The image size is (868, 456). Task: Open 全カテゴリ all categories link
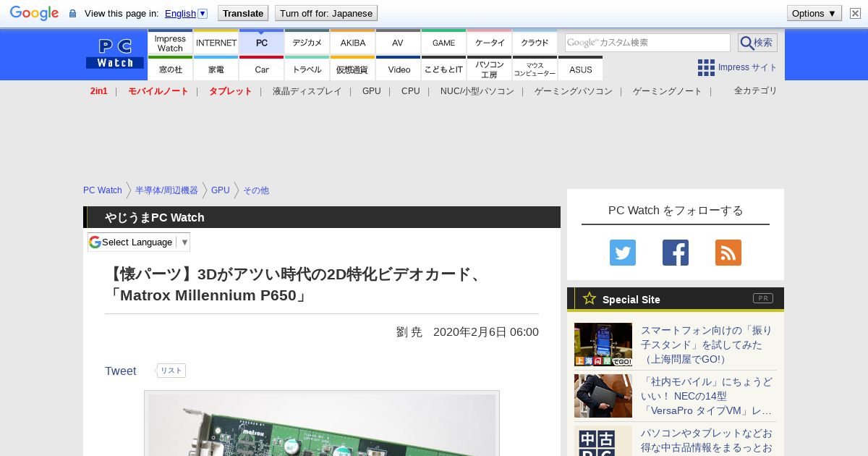coord(756,90)
